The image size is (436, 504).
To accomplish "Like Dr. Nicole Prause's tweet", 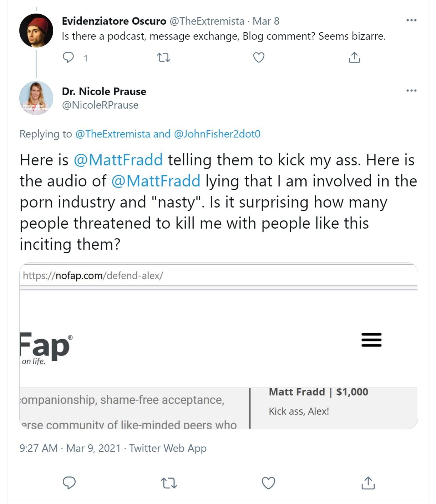I will click(268, 483).
